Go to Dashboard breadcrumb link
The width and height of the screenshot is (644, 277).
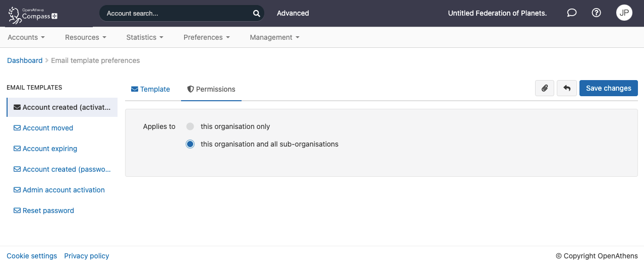coord(25,60)
